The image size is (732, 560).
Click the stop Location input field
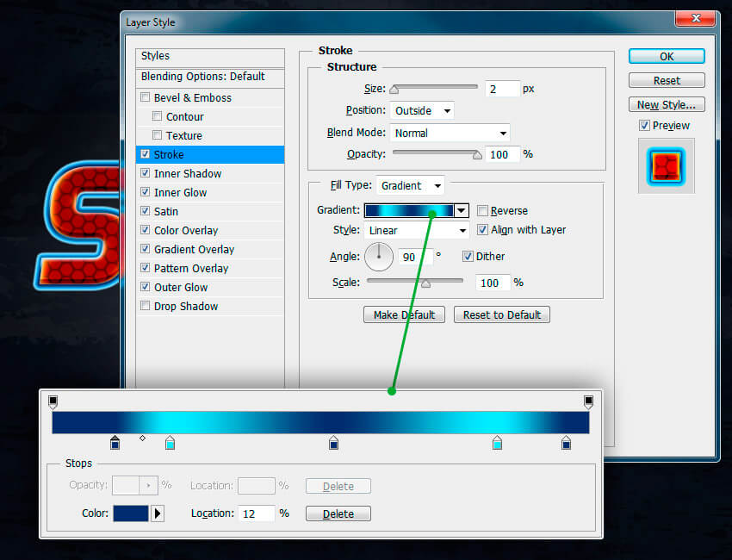(257, 513)
